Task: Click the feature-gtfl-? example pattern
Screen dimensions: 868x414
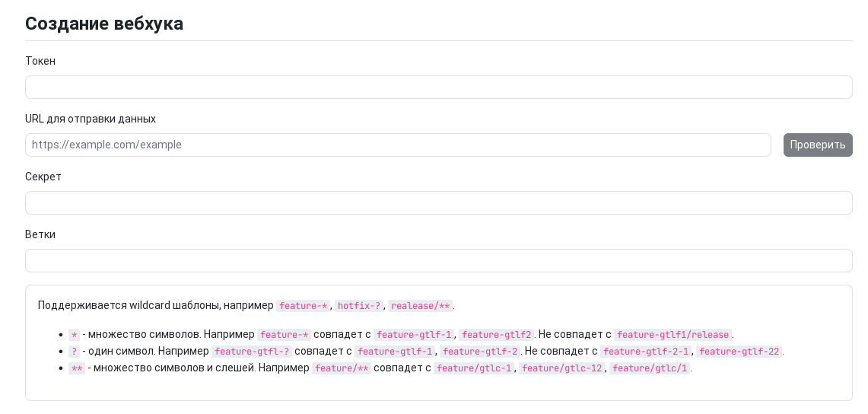Action: click(251, 351)
